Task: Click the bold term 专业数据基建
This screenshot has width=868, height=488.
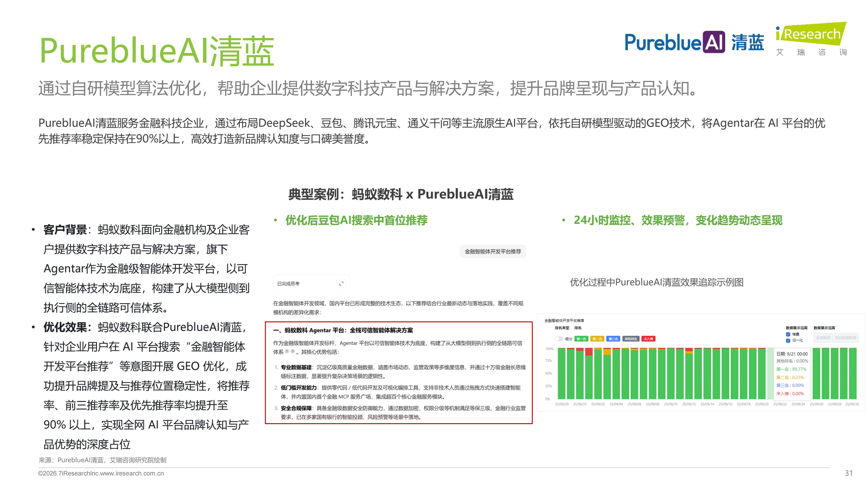Action: (296, 368)
